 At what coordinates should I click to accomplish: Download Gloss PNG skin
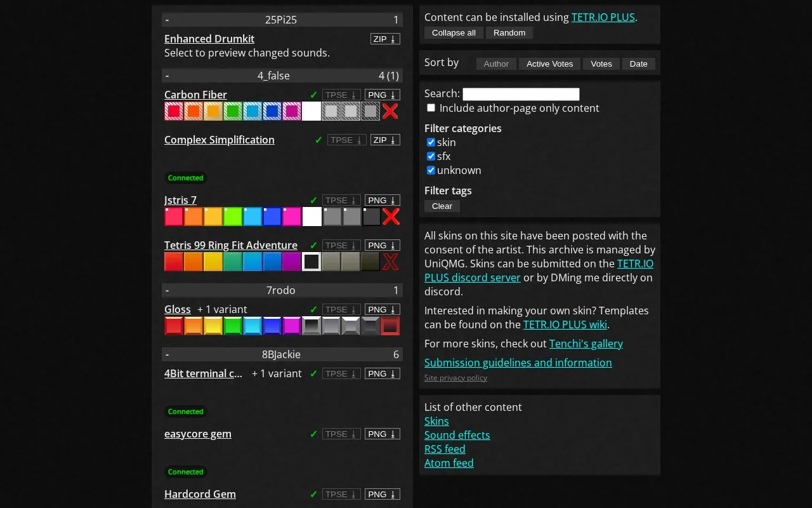[x=383, y=309]
